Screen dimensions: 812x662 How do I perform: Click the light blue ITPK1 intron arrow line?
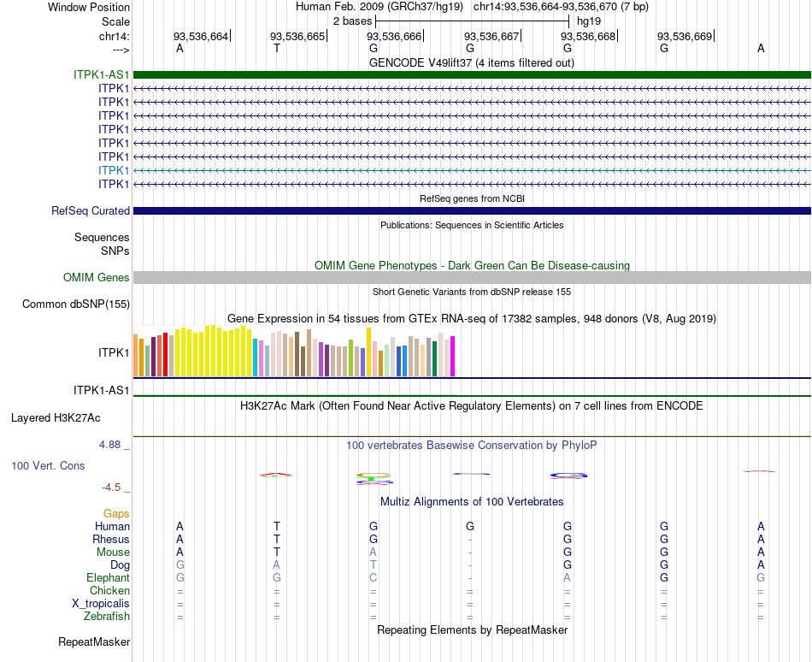472,170
